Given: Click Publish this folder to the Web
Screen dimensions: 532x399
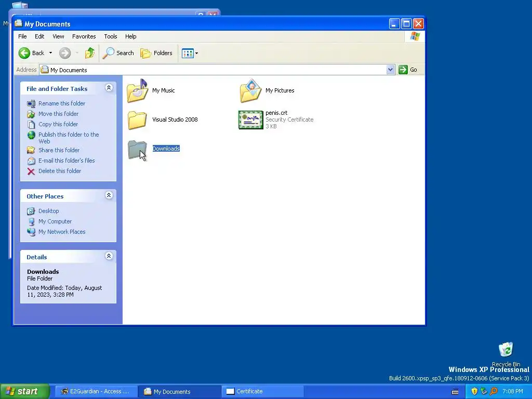Looking at the screenshot, I should [x=69, y=138].
